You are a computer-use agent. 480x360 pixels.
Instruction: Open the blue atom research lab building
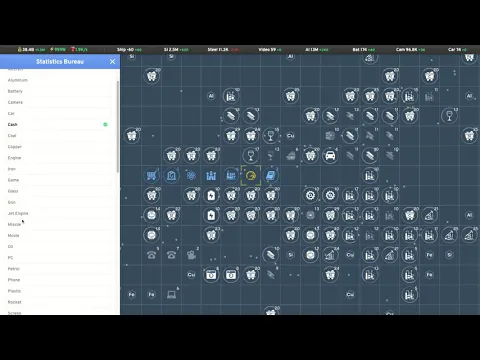pos(191,175)
